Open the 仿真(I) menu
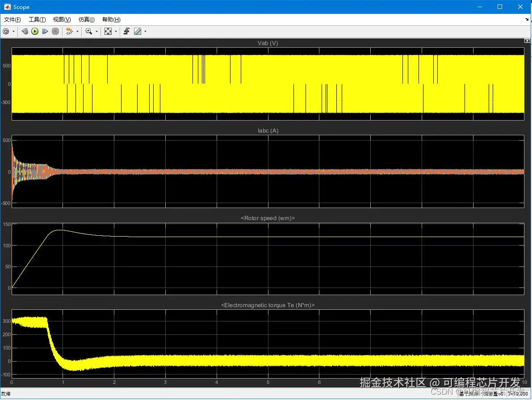The image size is (532, 400). pyautogui.click(x=87, y=20)
